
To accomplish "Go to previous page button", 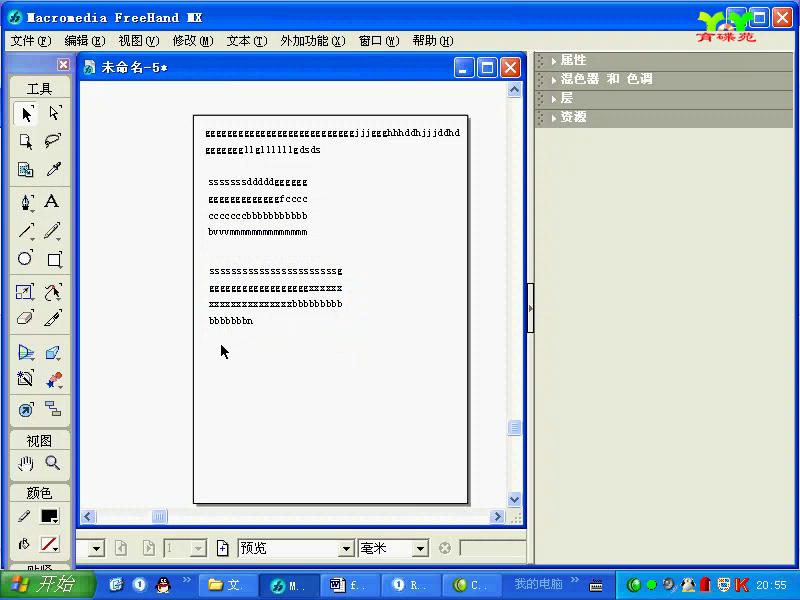I will (121, 548).
